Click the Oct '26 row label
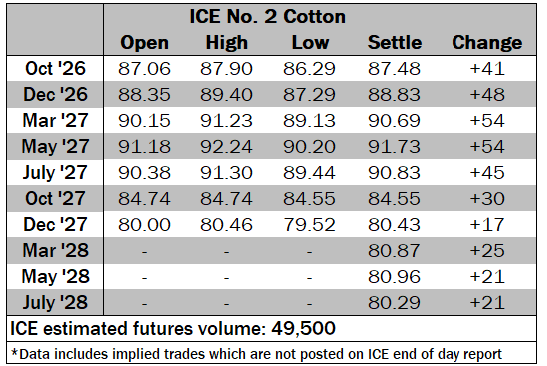This screenshot has width=547, height=366. click(x=55, y=68)
